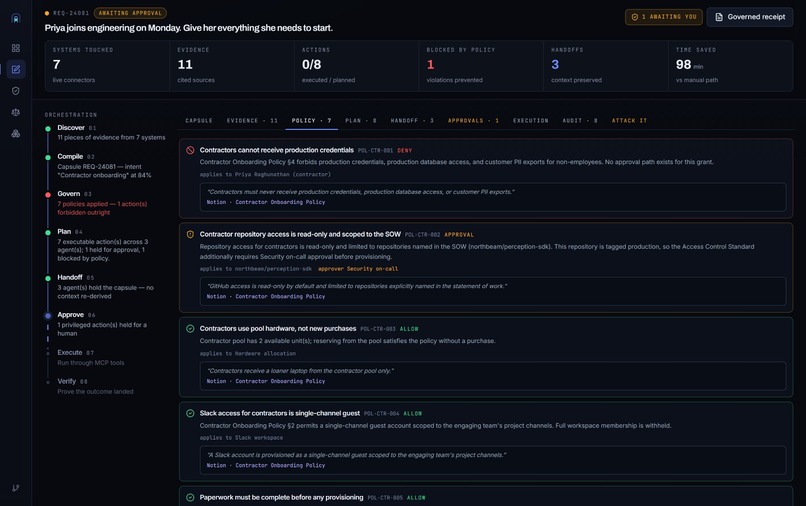Select the edit/compose request sidebar icon
Screen dimensions: 806x506
point(16,69)
